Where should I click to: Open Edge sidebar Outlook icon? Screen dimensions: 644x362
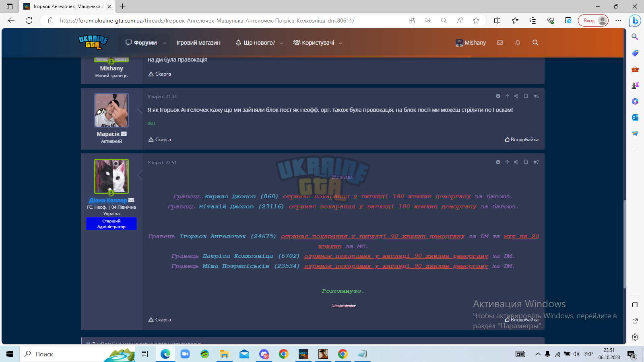point(635,117)
